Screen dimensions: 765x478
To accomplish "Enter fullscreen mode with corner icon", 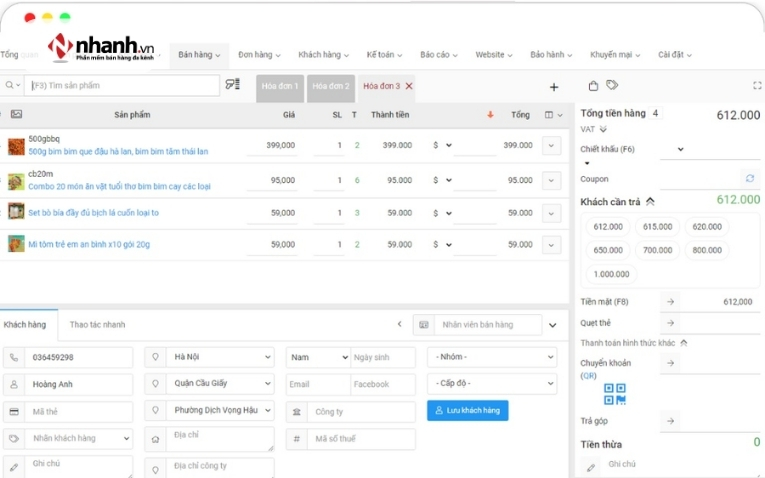I will tap(757, 86).
